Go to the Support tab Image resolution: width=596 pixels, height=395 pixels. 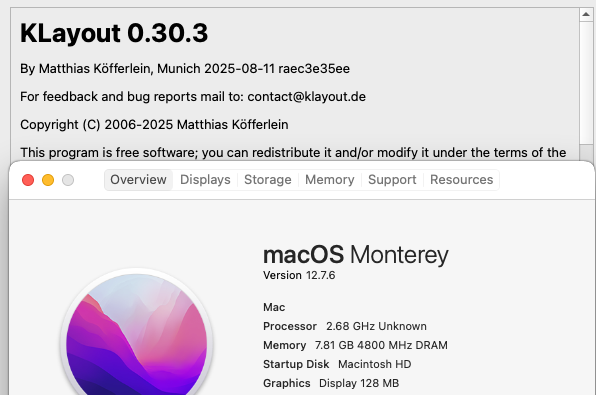tap(392, 180)
